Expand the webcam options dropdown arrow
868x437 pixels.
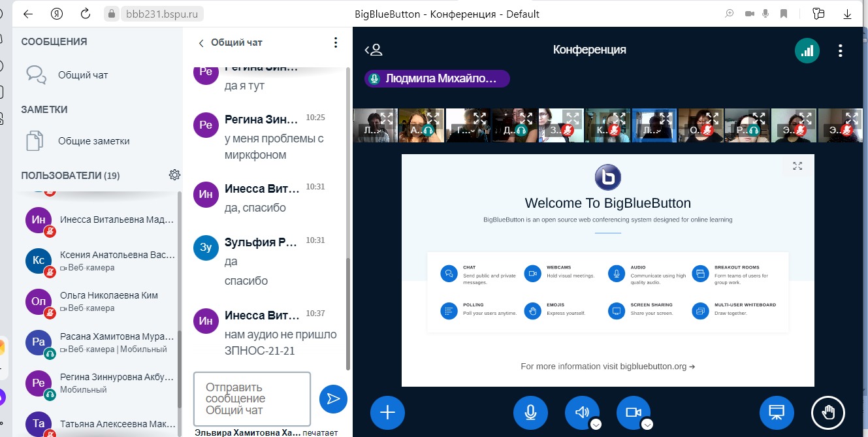pos(647,425)
